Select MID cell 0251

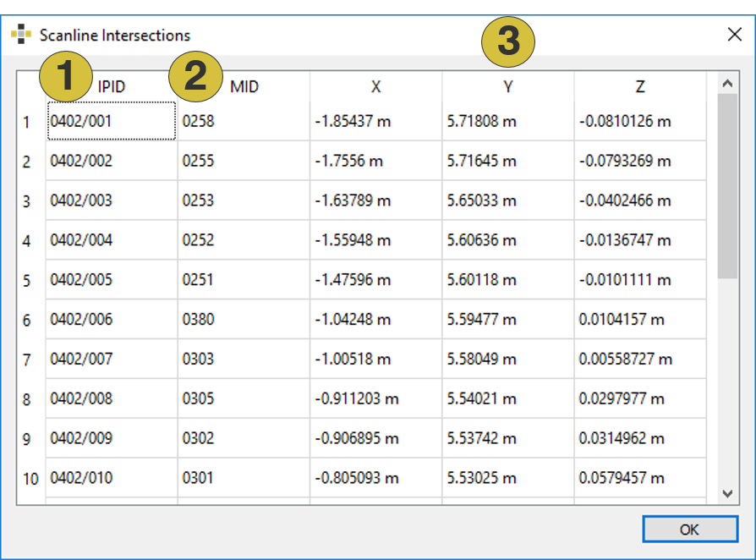point(244,280)
